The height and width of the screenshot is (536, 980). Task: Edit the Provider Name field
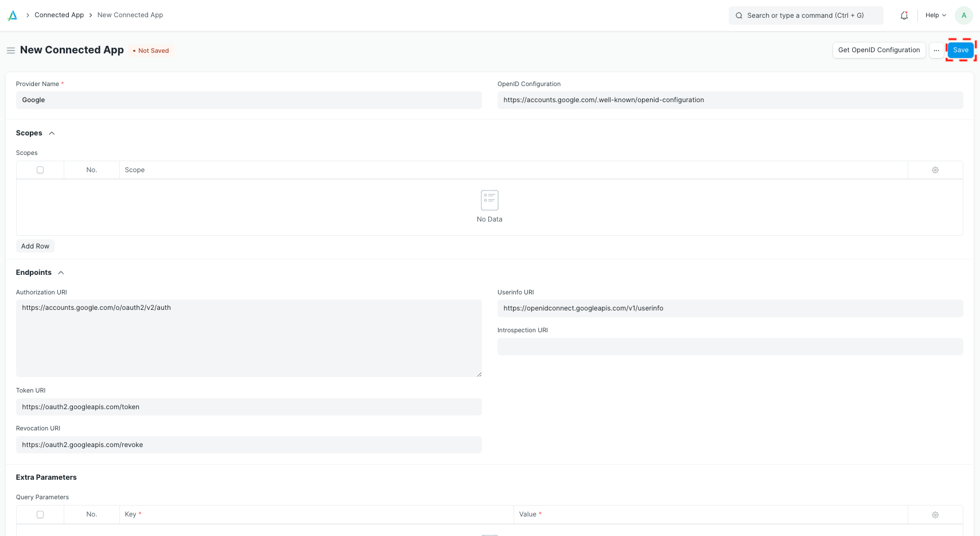[x=249, y=100]
